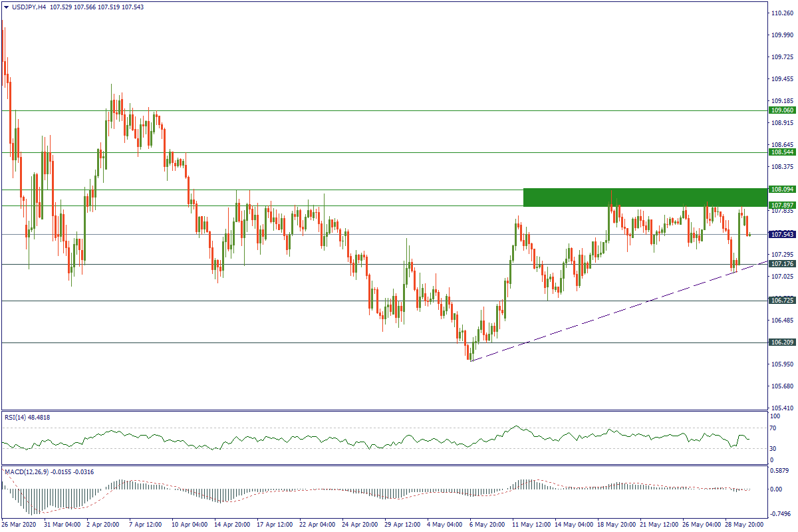The image size is (798, 532).
Task: Click the RSI 70 level axis label
Action: click(x=772, y=429)
